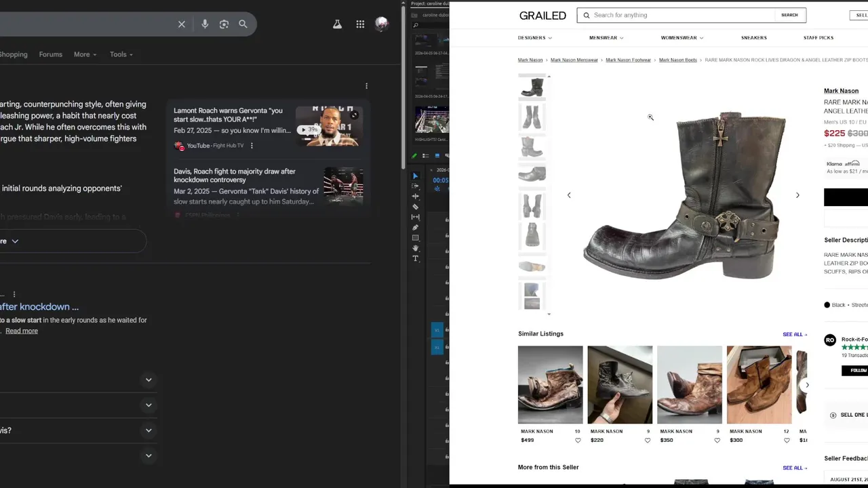This screenshot has width=868, height=488.
Task: Open Mark Nason Menswear breadcrumb
Action: click(574, 60)
